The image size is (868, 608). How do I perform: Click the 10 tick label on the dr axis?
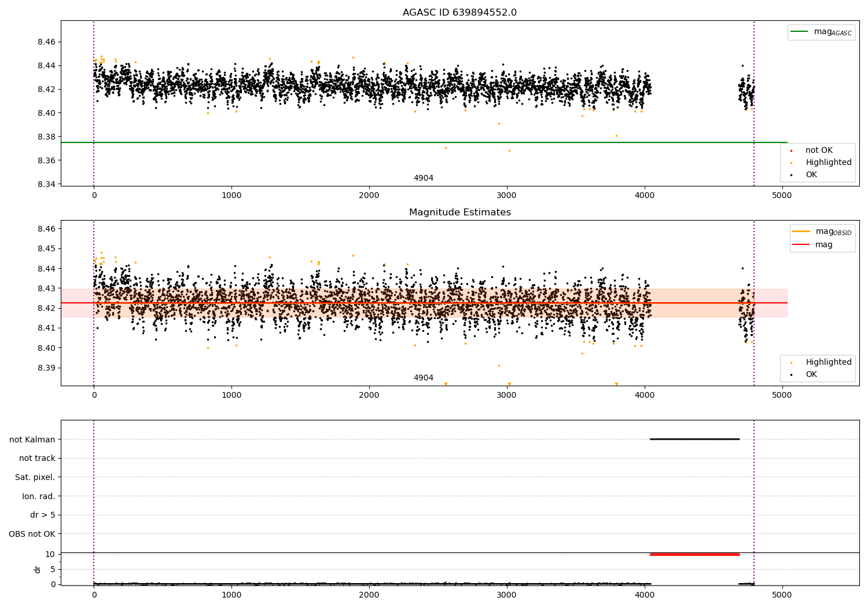(50, 554)
